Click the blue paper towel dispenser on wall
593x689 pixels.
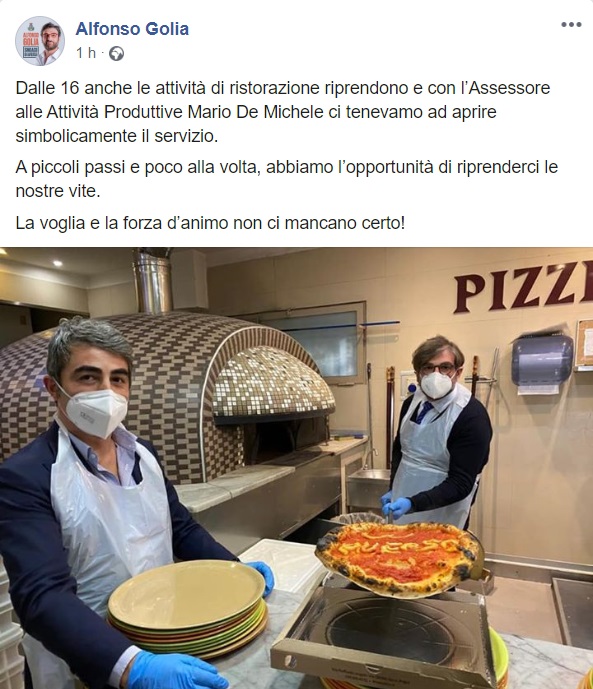click(x=542, y=363)
